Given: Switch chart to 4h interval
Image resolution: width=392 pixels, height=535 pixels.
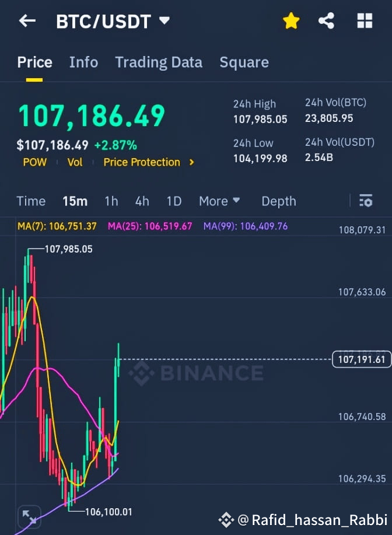Looking at the screenshot, I should pyautogui.click(x=142, y=201).
